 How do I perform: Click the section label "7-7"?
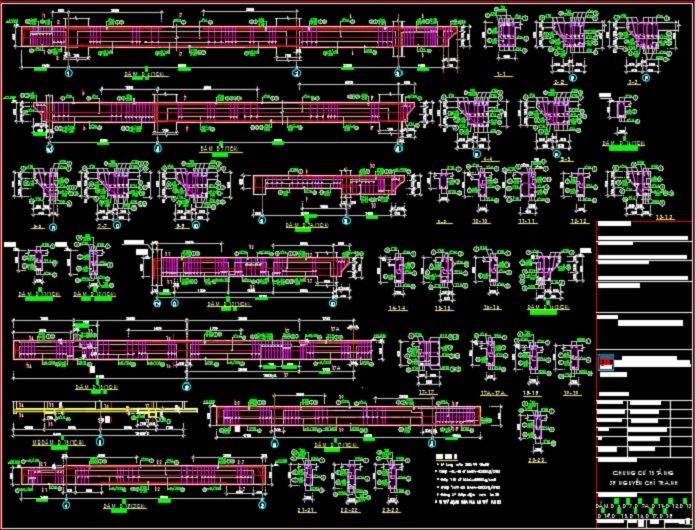(x=103, y=226)
